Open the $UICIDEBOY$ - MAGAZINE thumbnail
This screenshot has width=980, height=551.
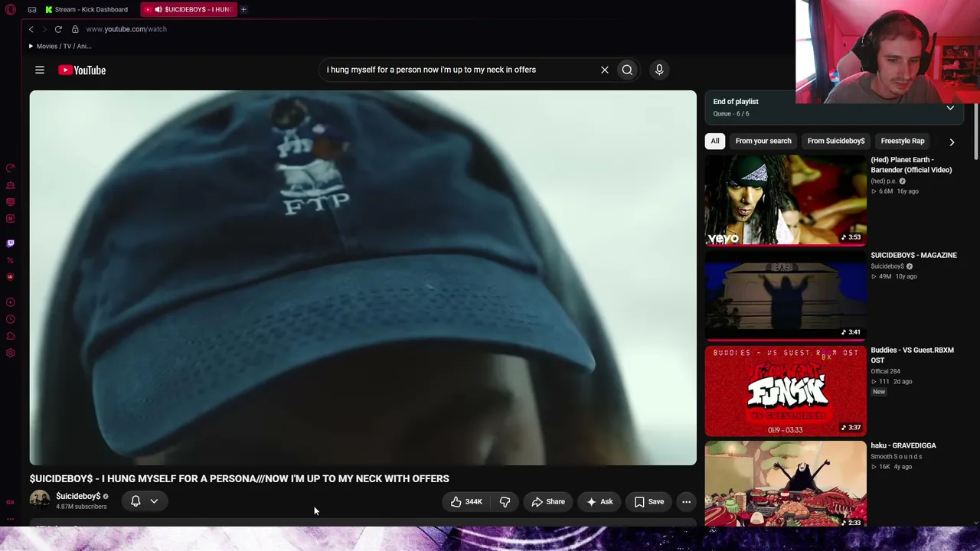[786, 295]
